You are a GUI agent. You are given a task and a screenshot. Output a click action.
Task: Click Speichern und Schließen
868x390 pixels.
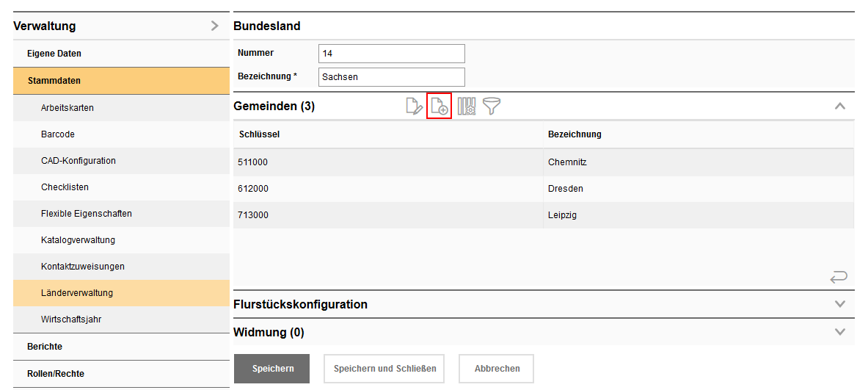click(x=384, y=369)
